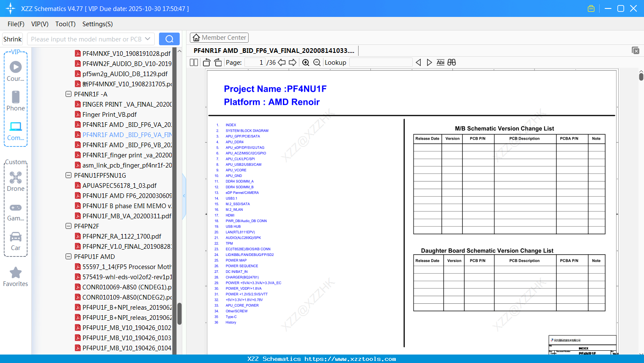Click the toolbox icon in title bar
The width and height of the screenshot is (644, 363).
click(x=591, y=8)
